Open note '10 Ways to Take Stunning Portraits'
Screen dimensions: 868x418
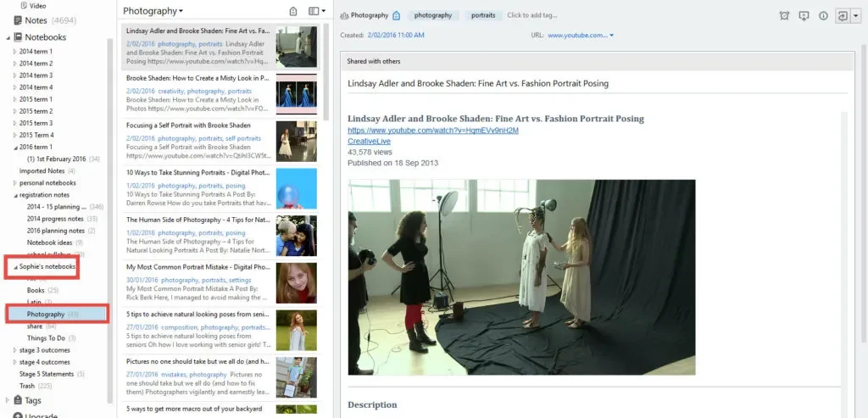[220, 189]
